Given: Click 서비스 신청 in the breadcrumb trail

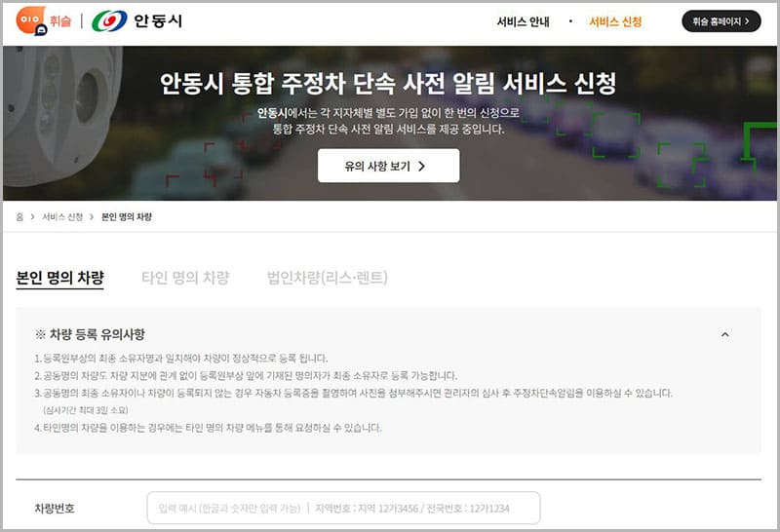Looking at the screenshot, I should [x=62, y=216].
